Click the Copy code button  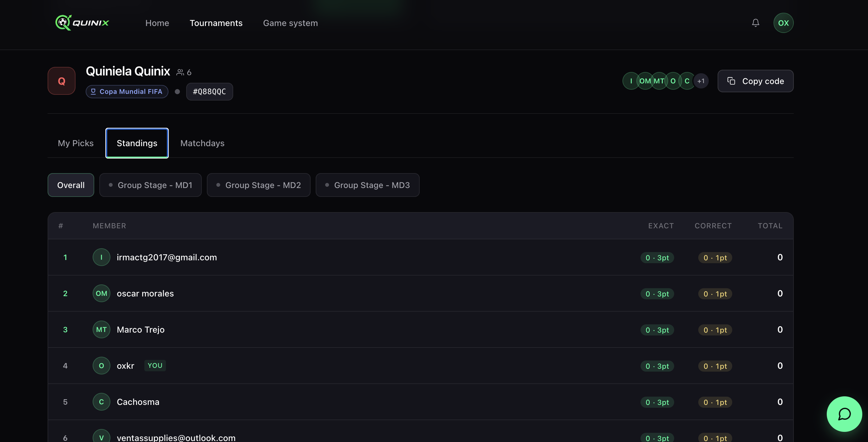click(x=755, y=81)
